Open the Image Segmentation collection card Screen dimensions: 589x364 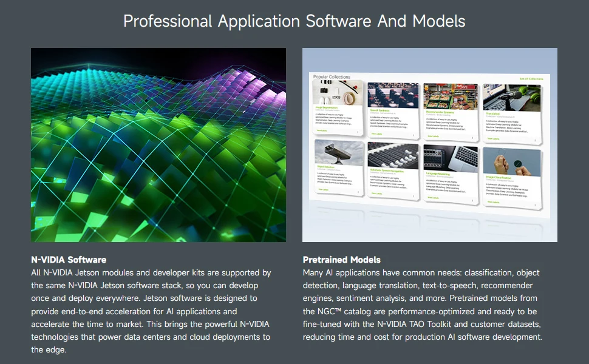tap(338, 108)
